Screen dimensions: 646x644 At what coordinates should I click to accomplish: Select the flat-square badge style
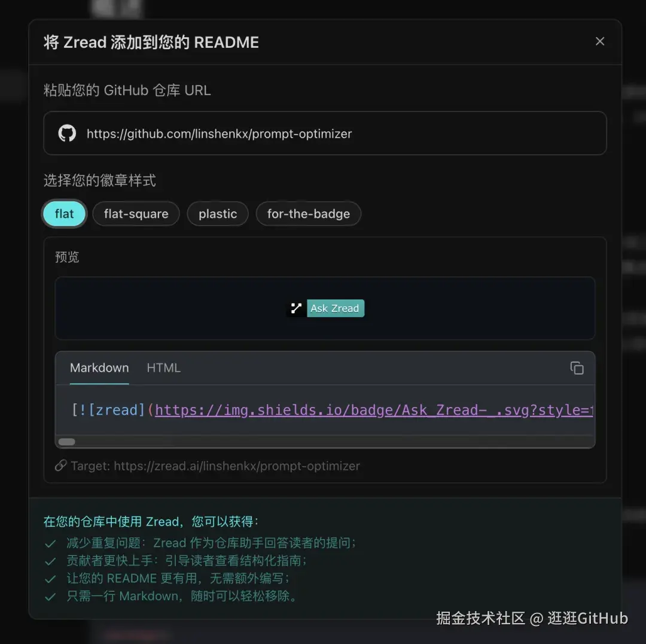click(136, 214)
